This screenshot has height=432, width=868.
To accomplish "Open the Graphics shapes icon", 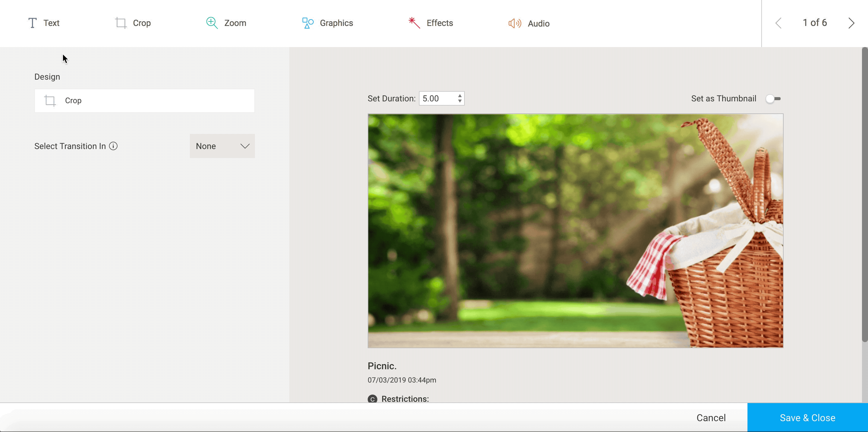I will point(308,23).
